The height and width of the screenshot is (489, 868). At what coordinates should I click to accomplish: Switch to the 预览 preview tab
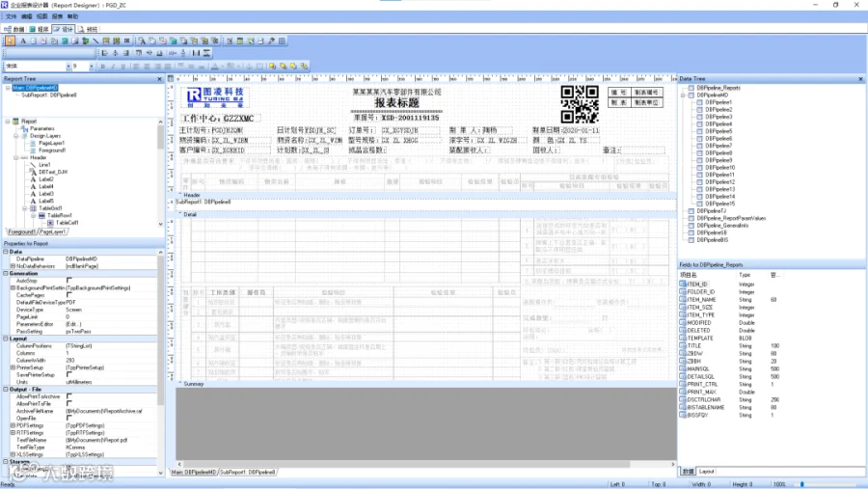click(x=89, y=29)
